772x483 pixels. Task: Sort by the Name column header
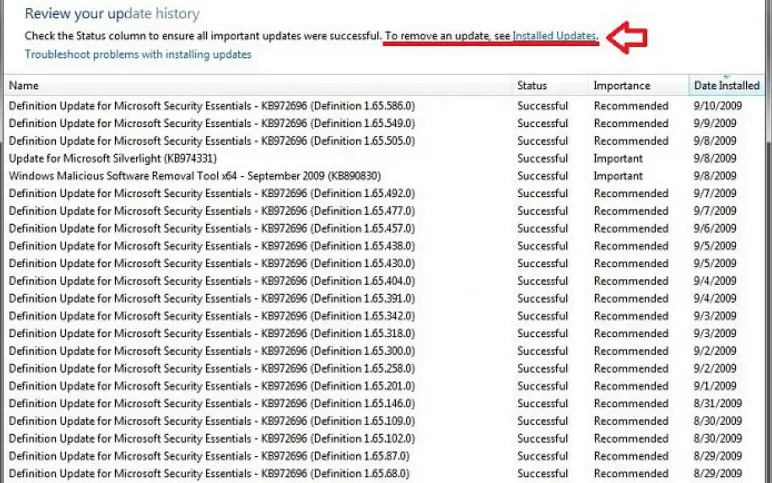258,85
